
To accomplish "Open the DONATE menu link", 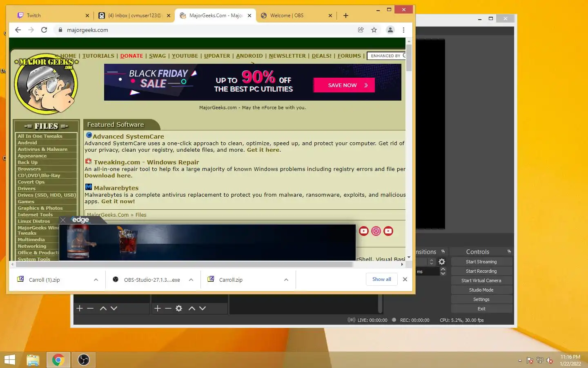I will coord(131,56).
